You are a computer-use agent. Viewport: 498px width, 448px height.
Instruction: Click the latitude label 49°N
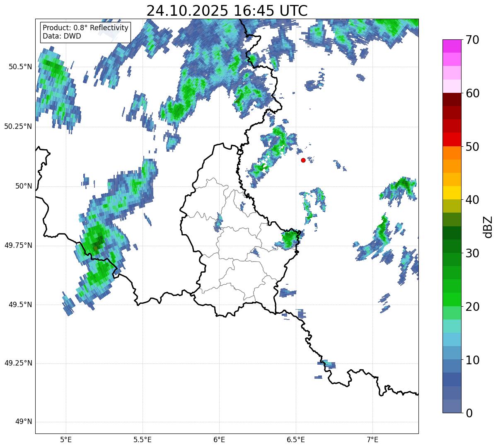click(x=24, y=422)
